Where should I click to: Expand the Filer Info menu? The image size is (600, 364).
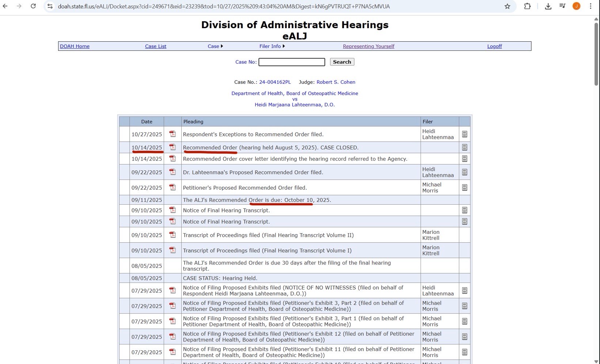click(x=272, y=46)
